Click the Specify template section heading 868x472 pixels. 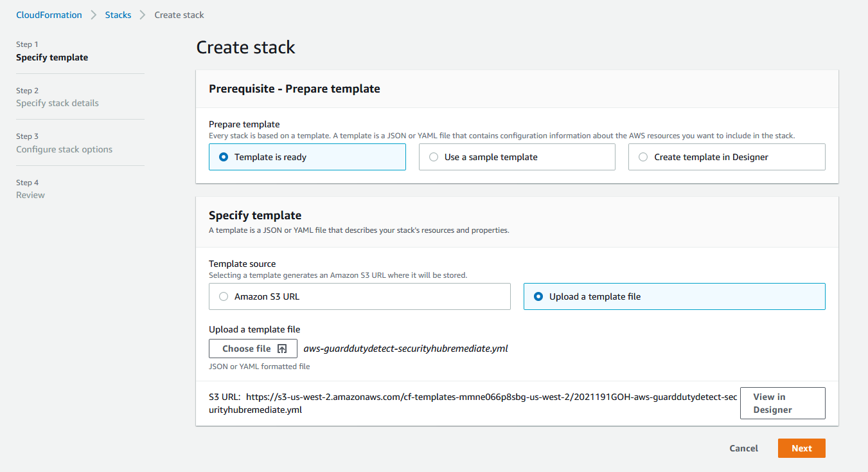[255, 215]
